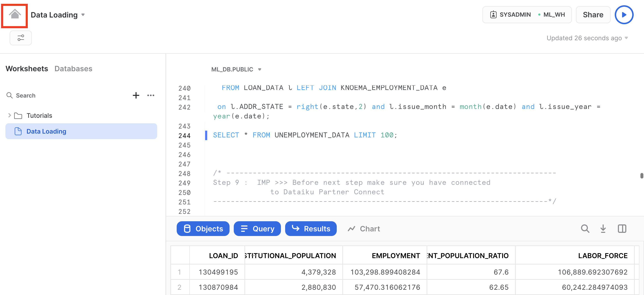Open the ML_DB.PUBLIC schema dropdown
The height and width of the screenshot is (295, 644).
(259, 69)
